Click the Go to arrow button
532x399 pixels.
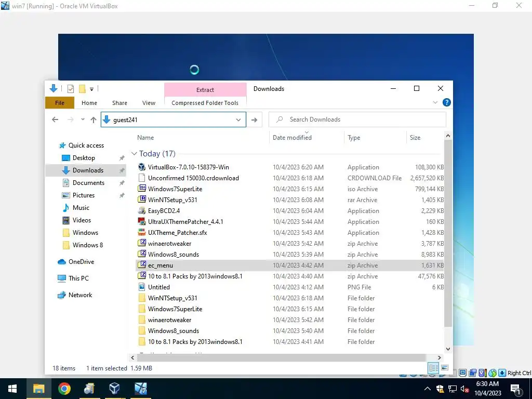[x=254, y=120]
